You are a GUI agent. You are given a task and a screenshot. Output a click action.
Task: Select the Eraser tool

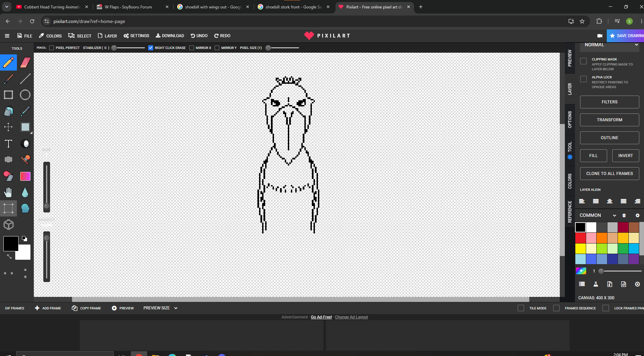pyautogui.click(x=25, y=62)
